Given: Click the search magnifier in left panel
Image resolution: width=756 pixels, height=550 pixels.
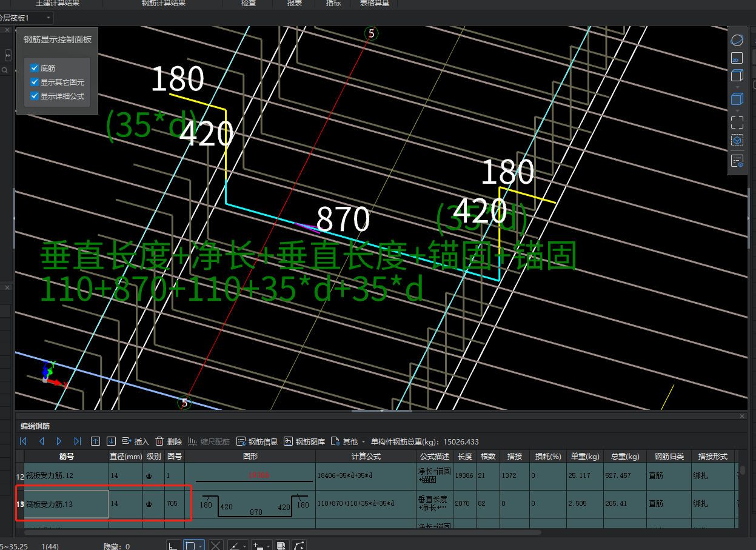Looking at the screenshot, I should [4, 70].
